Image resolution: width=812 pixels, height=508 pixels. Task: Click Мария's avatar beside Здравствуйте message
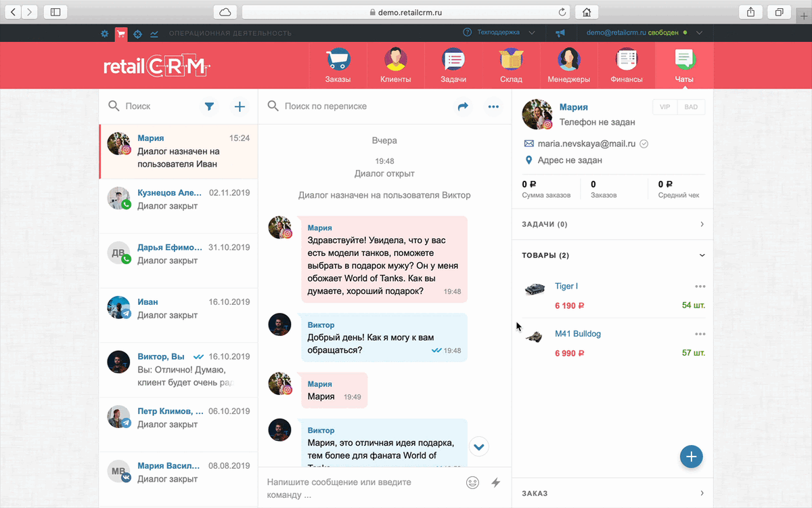(280, 228)
